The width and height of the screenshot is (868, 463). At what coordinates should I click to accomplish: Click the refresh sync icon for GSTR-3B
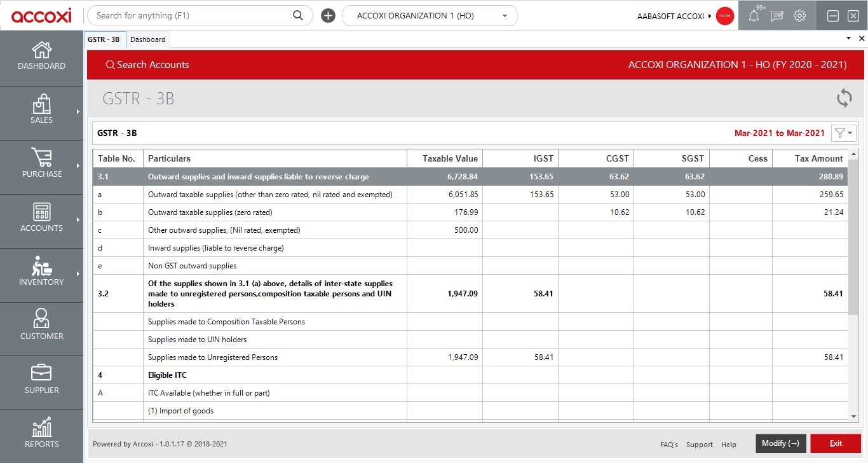pos(844,98)
